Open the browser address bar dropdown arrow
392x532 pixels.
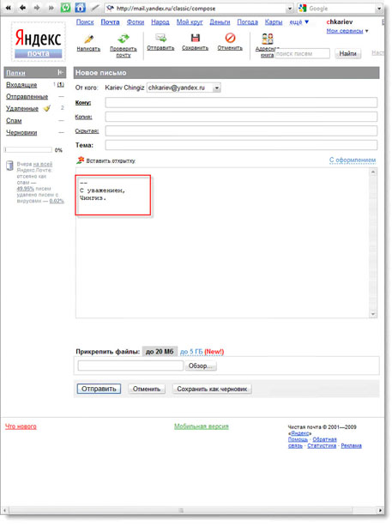(x=289, y=9)
